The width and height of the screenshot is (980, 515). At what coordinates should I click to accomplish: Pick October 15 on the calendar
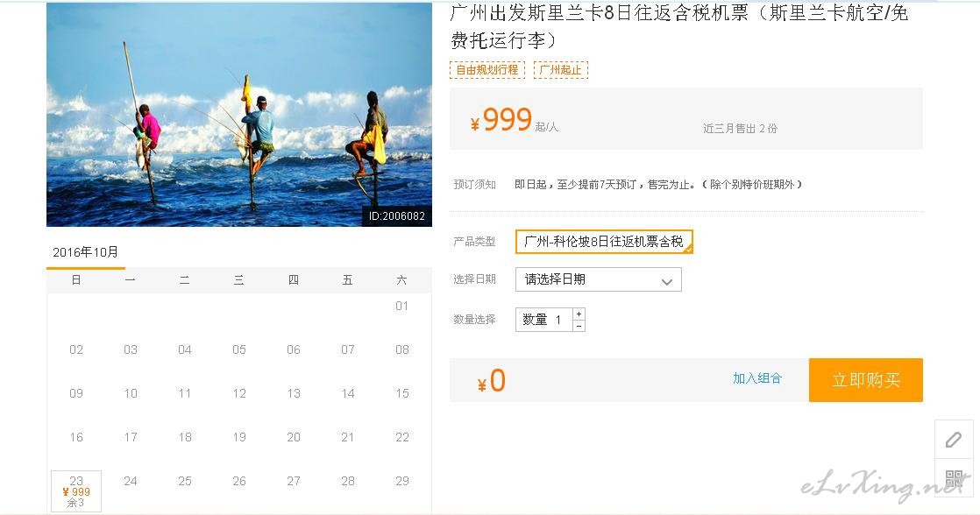point(402,394)
